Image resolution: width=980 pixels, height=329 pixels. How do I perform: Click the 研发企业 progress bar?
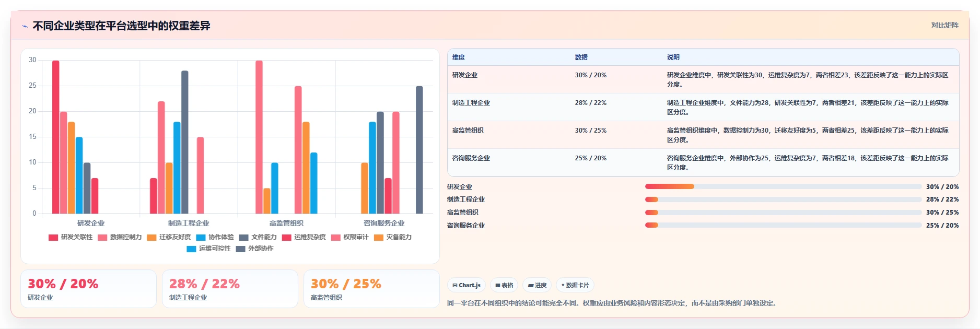pos(783,186)
